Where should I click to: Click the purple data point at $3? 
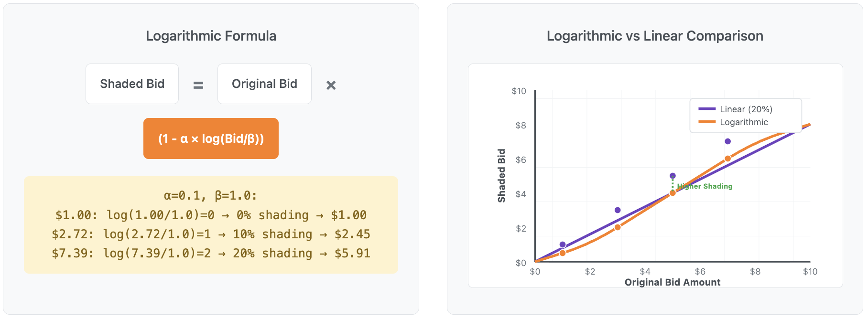618,210
